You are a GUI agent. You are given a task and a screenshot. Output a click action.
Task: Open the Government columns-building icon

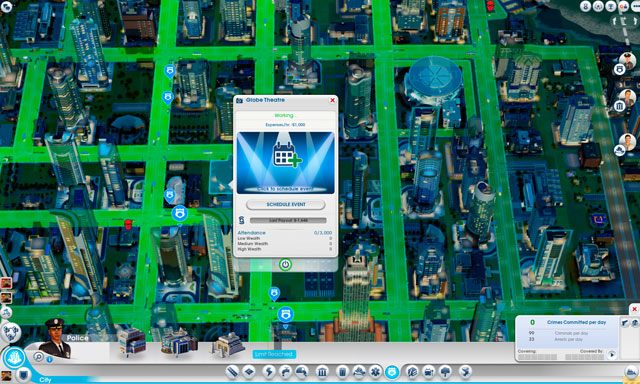click(322, 372)
